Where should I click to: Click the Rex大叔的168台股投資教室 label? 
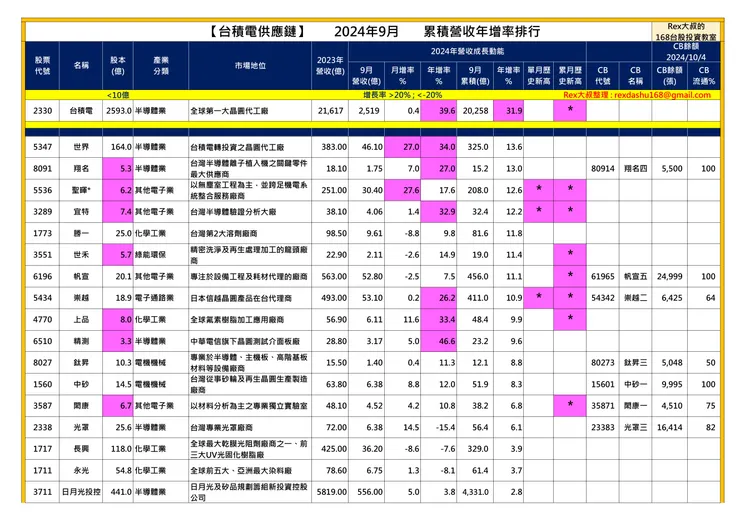click(686, 32)
